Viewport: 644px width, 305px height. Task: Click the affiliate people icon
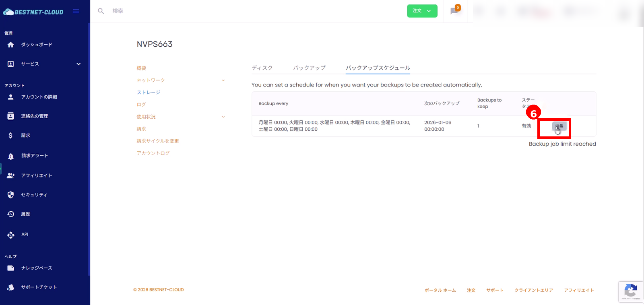point(11,175)
